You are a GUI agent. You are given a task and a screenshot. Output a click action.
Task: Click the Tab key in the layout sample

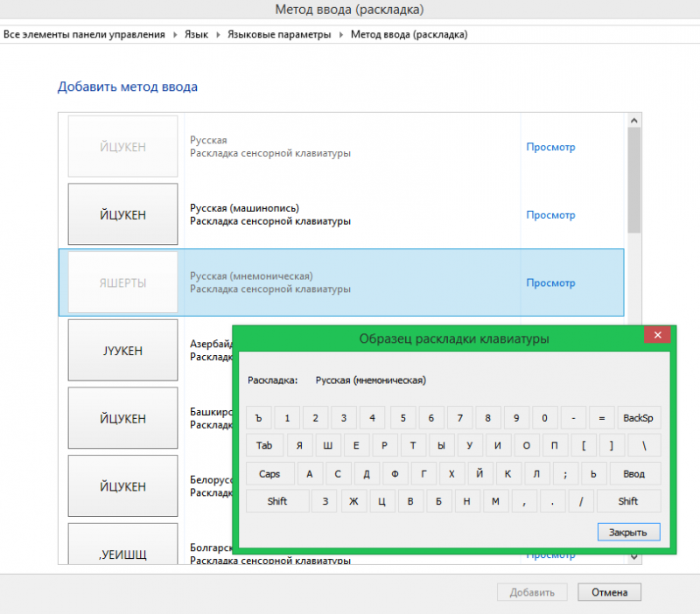pos(264,445)
